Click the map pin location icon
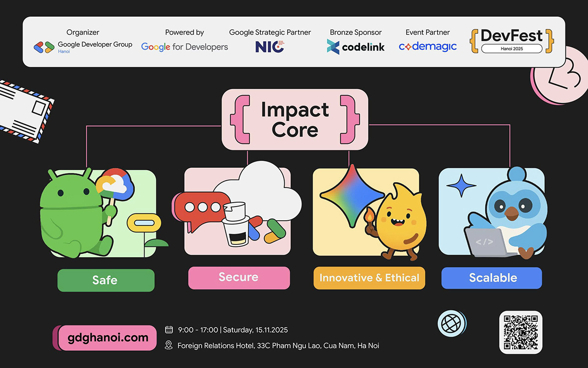588x368 pixels. pos(169,345)
